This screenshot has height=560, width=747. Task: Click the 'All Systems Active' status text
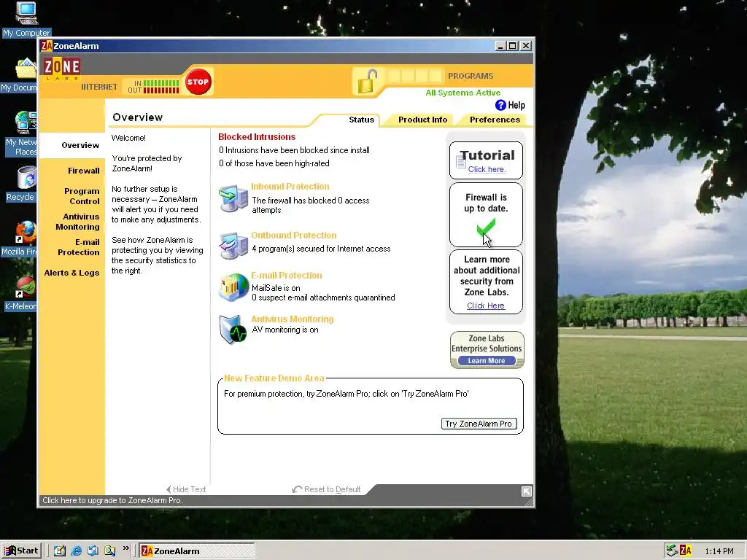pyautogui.click(x=462, y=93)
